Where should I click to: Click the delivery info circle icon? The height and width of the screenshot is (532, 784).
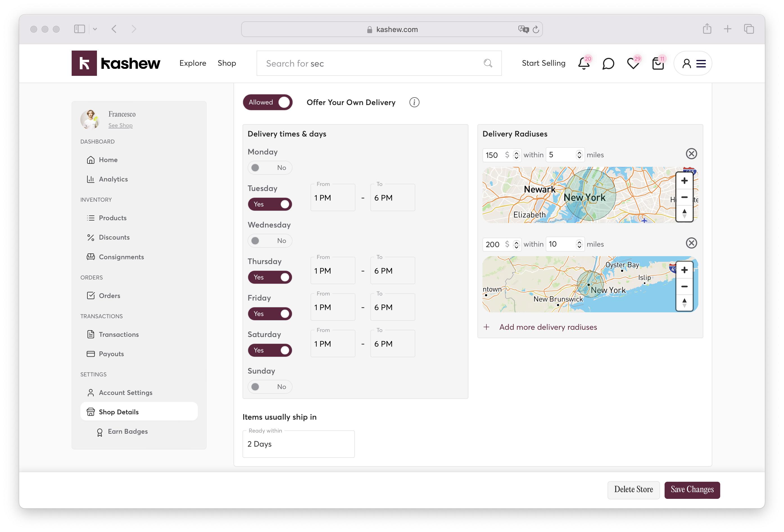414,102
